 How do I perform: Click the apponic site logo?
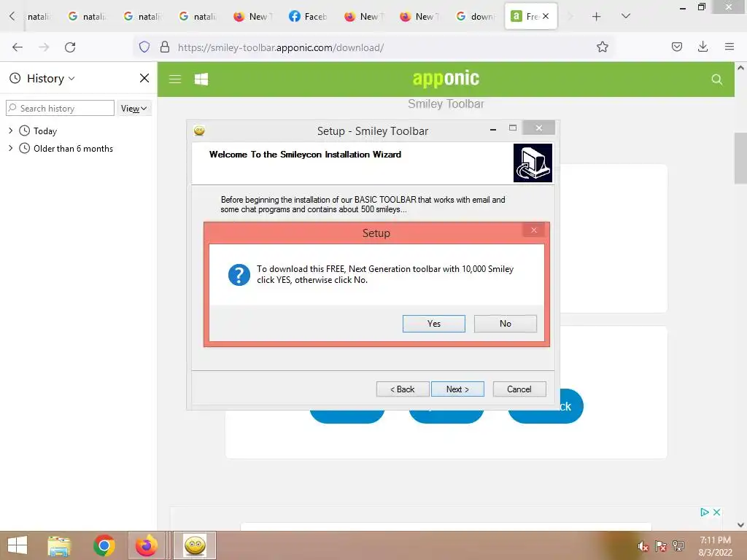(446, 79)
